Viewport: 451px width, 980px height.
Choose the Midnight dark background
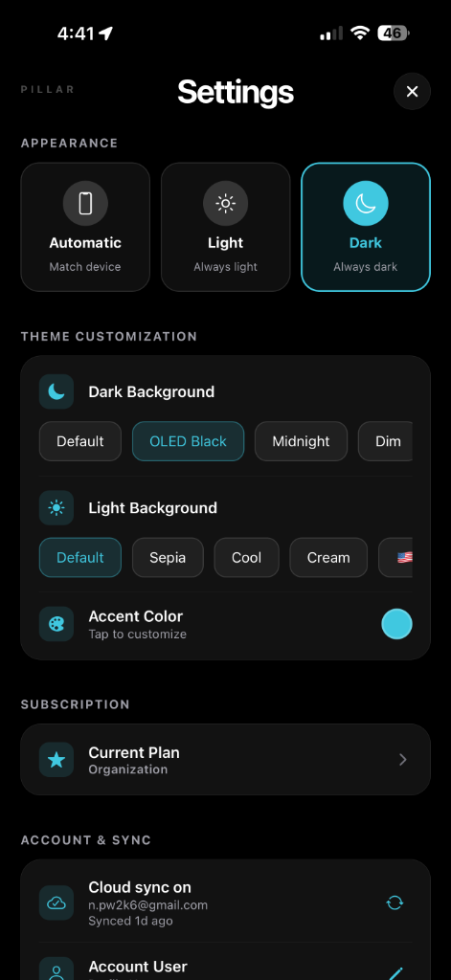click(301, 441)
